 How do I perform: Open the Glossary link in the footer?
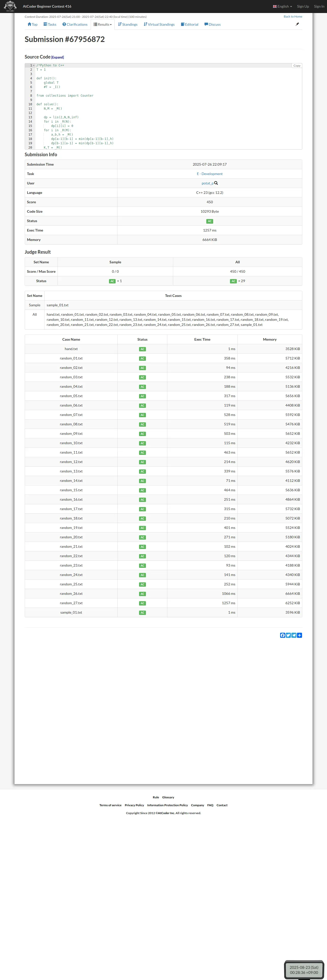[168, 797]
